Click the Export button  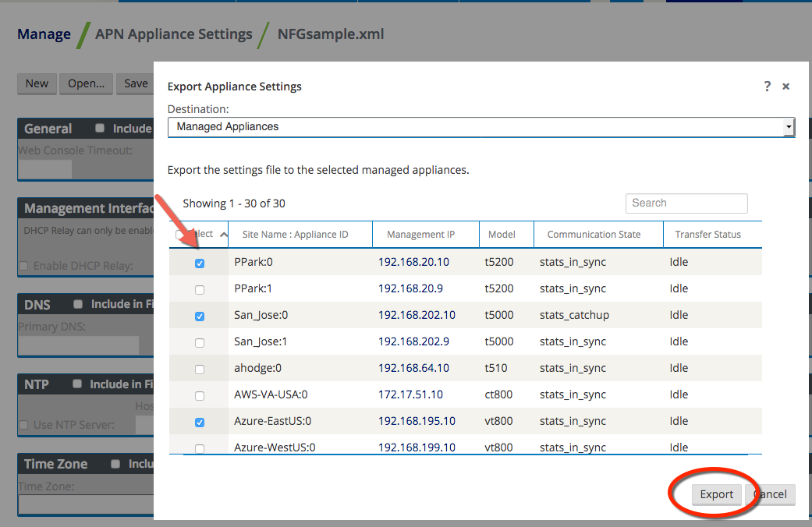click(717, 494)
